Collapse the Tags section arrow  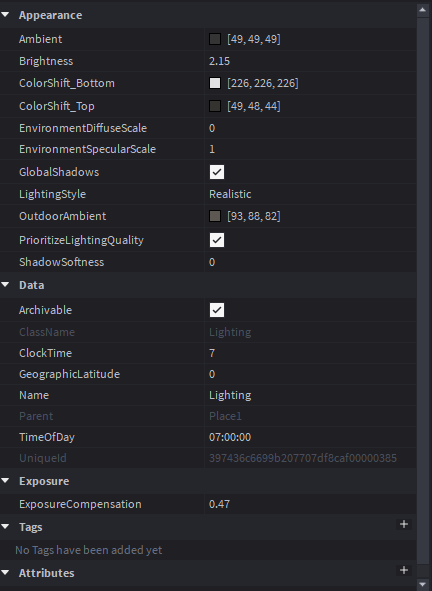(5, 527)
